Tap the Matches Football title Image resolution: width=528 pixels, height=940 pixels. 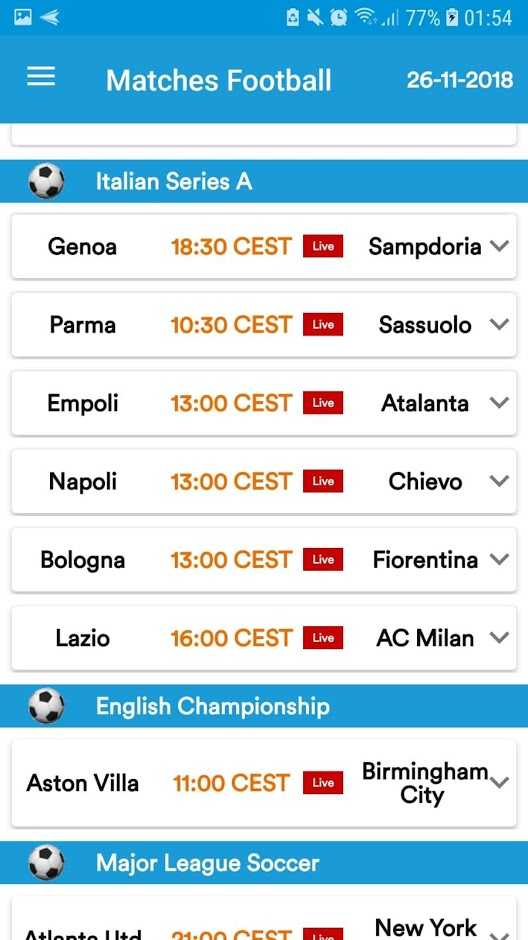coord(219,80)
